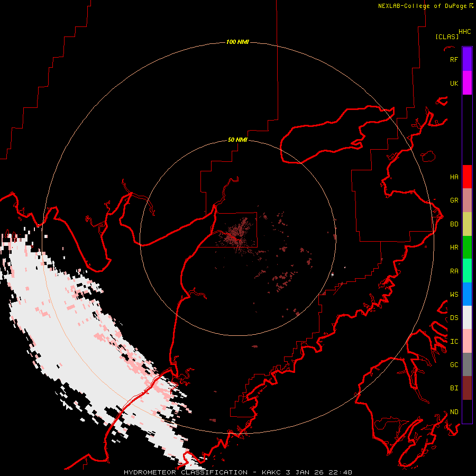Click the white DS legend swatch
The image size is (476, 476).
click(x=467, y=317)
